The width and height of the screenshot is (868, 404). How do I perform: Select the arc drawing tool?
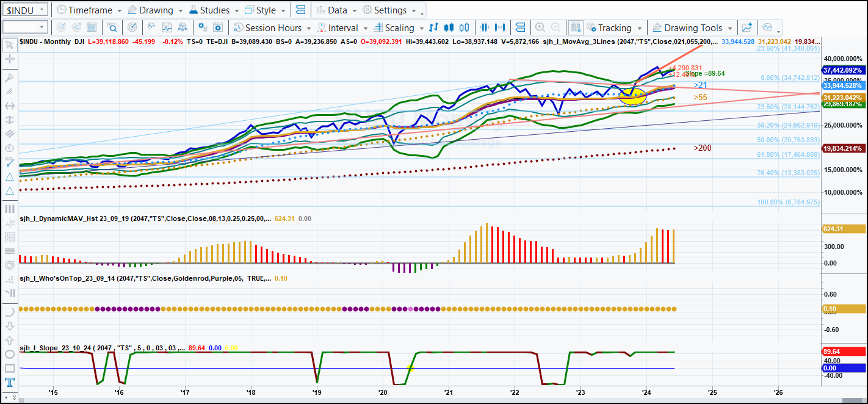[x=9, y=311]
